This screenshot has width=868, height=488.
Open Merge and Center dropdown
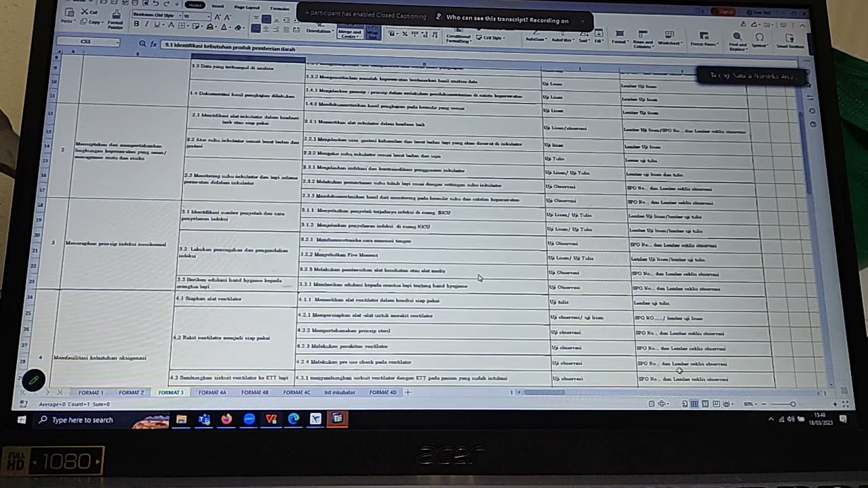pyautogui.click(x=350, y=33)
